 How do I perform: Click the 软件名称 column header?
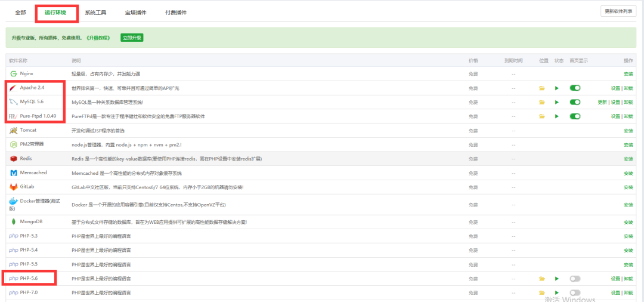click(18, 60)
